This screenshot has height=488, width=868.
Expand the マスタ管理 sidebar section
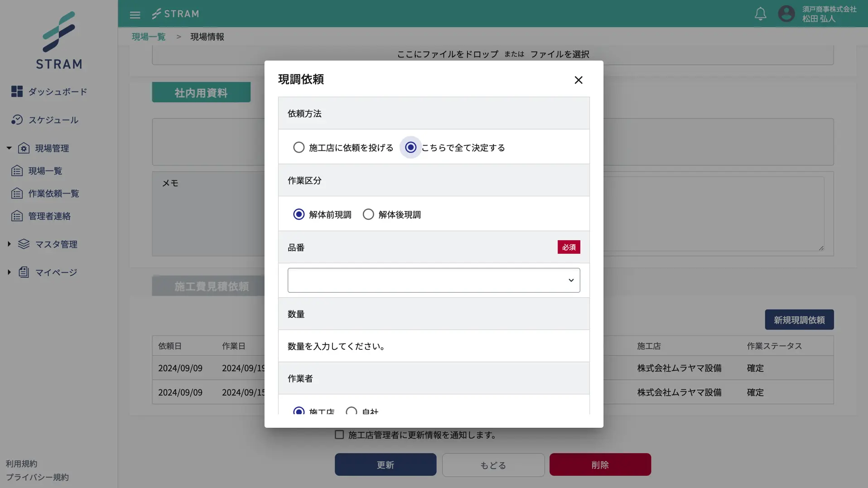[x=56, y=244]
